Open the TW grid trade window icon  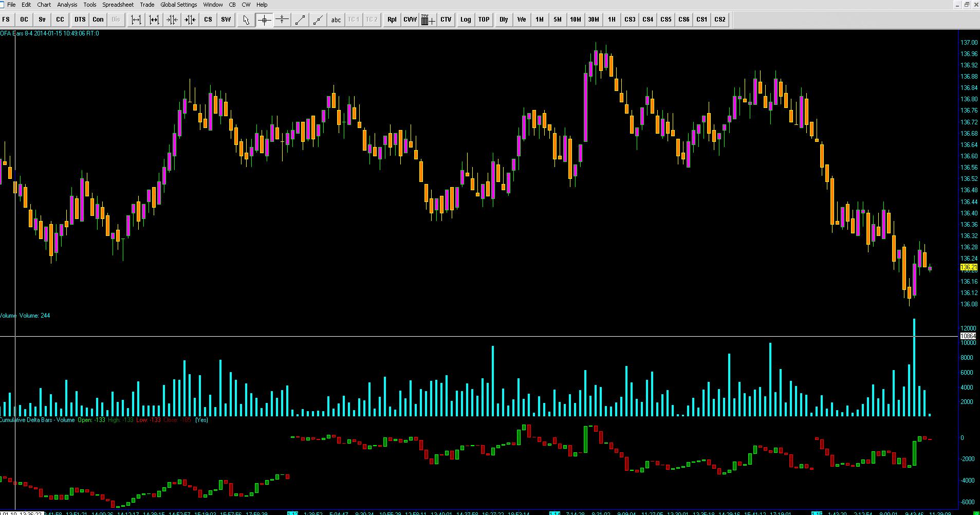428,20
